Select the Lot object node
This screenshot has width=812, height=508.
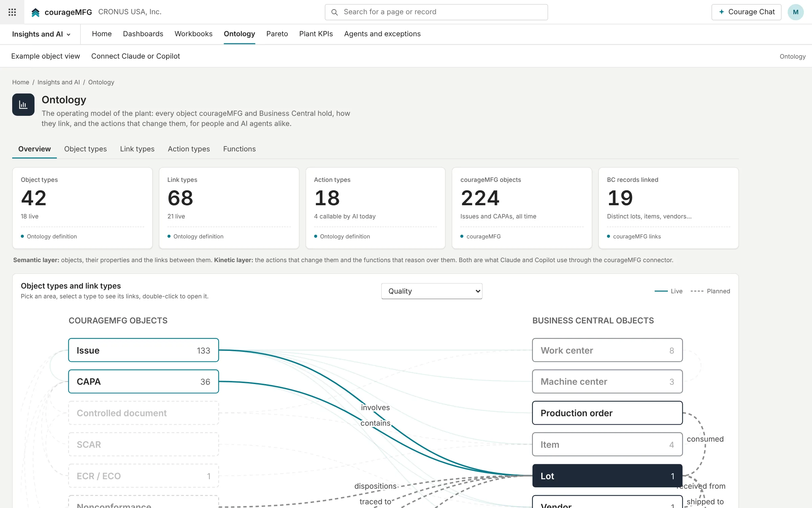(607, 476)
